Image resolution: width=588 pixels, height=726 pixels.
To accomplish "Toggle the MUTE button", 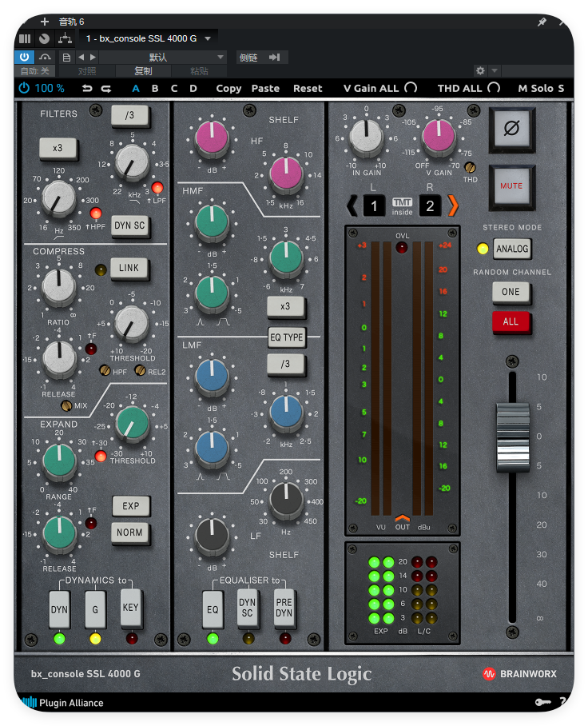I will (x=511, y=186).
